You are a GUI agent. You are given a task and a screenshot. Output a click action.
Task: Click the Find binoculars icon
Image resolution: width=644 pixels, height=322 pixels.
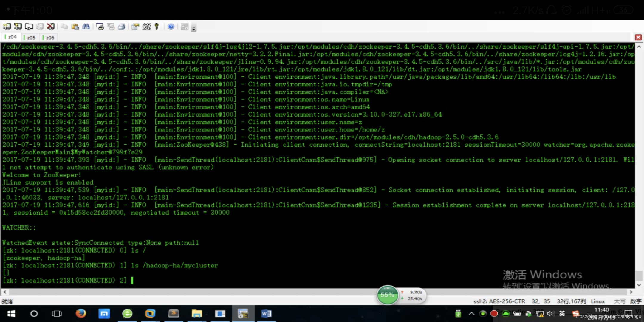click(86, 27)
